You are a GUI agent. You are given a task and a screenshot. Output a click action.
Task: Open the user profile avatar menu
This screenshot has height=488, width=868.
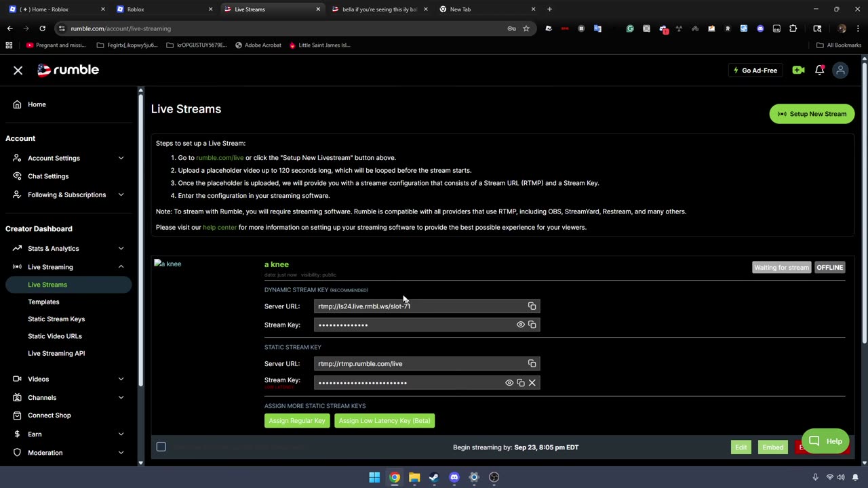(840, 70)
